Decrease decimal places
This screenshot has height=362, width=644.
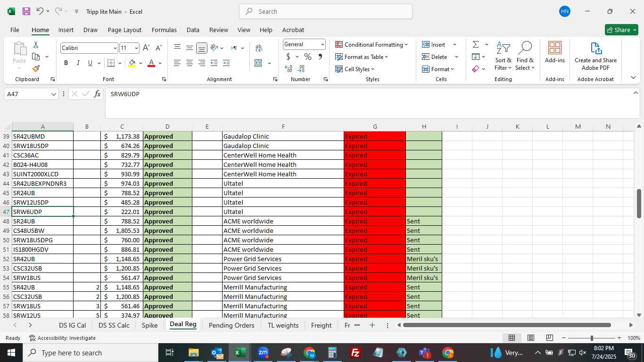pos(301,69)
